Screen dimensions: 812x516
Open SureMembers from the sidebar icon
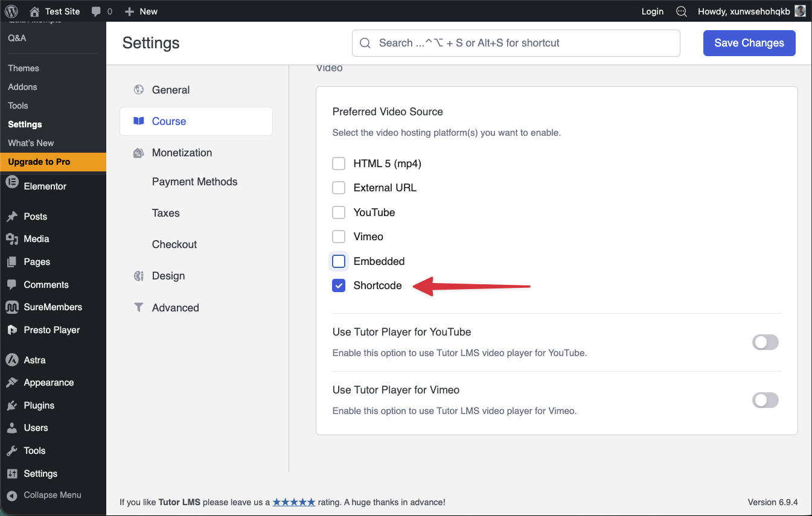click(11, 307)
